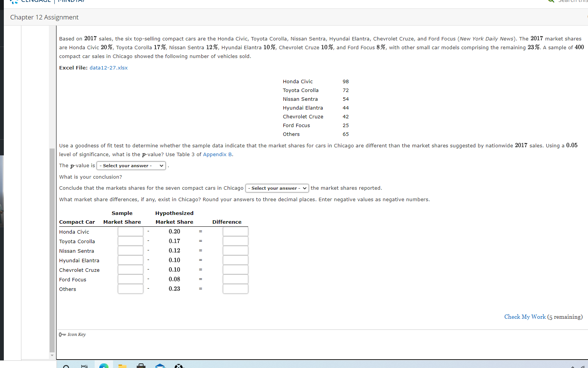Click the Nissan Sentra sample market share field

[x=131, y=250]
